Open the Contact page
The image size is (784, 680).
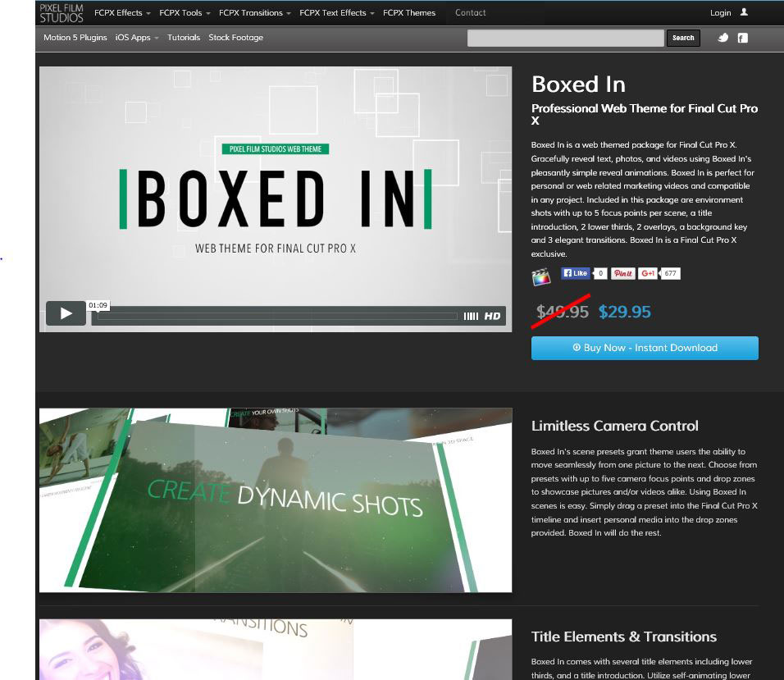470,12
